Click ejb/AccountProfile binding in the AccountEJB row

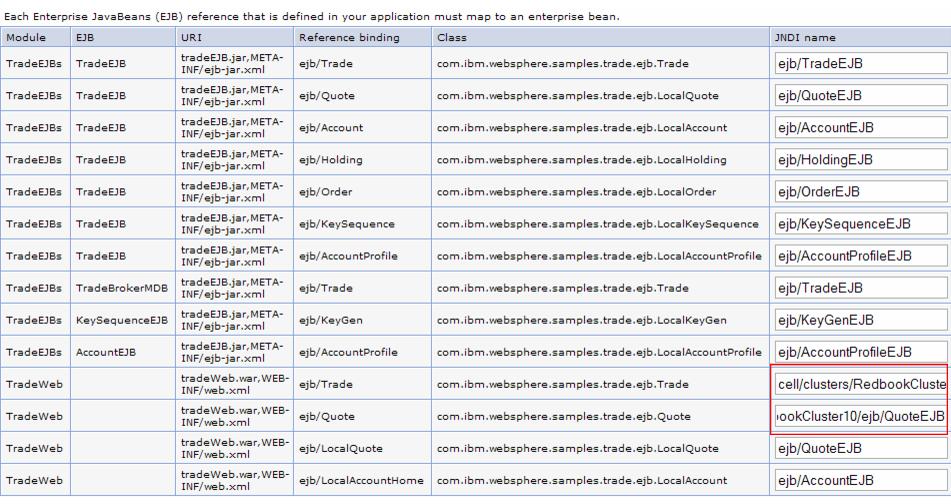click(348, 352)
